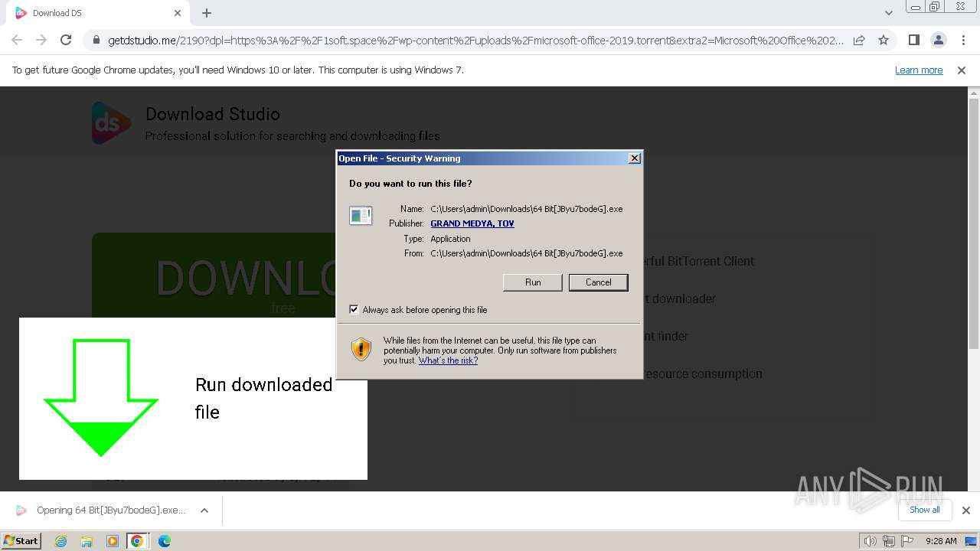Open the GRAND MEDYA, TOV publisher link
This screenshot has height=551, width=980.
[x=472, y=223]
